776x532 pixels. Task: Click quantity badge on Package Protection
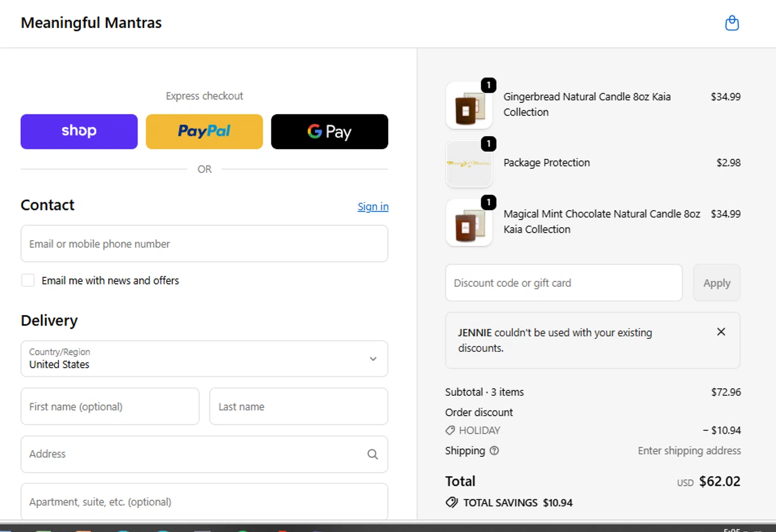coord(488,143)
